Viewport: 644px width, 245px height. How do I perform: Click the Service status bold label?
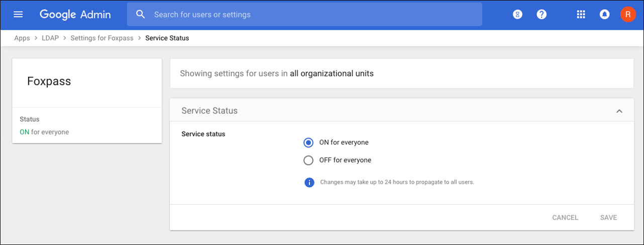click(x=203, y=134)
